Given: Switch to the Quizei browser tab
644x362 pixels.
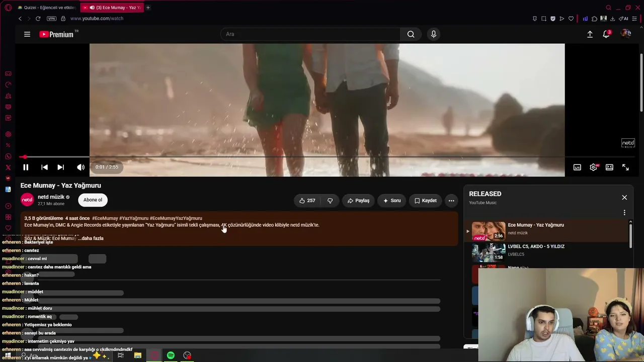Looking at the screenshot, I should click(46, 8).
